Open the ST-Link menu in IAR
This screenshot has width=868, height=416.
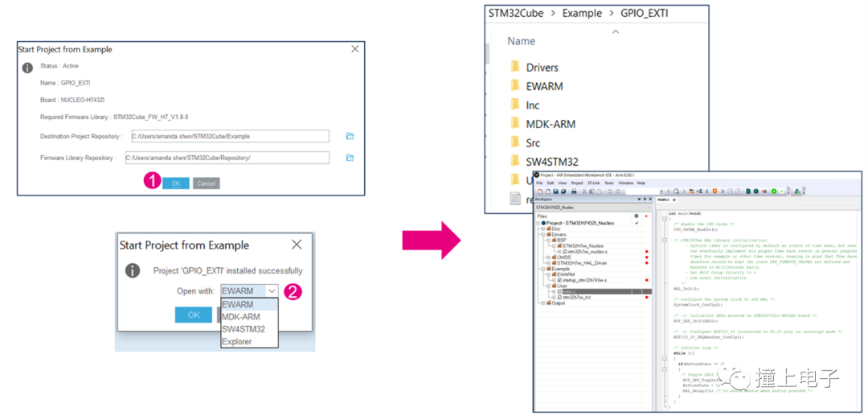click(593, 183)
